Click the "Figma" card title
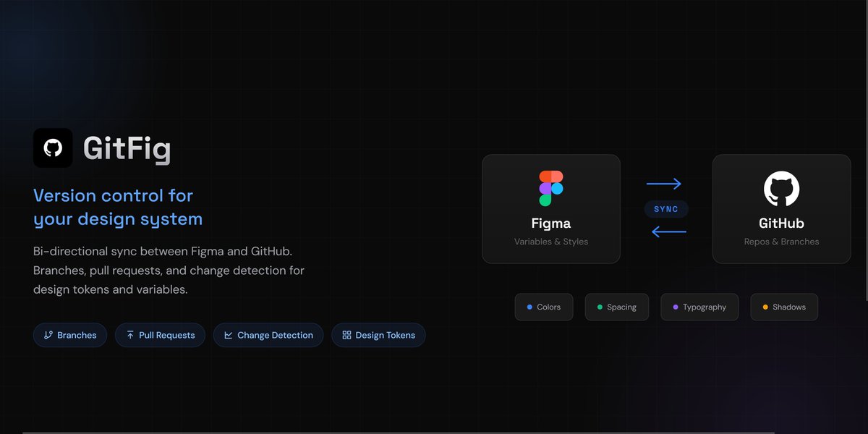 coord(551,223)
